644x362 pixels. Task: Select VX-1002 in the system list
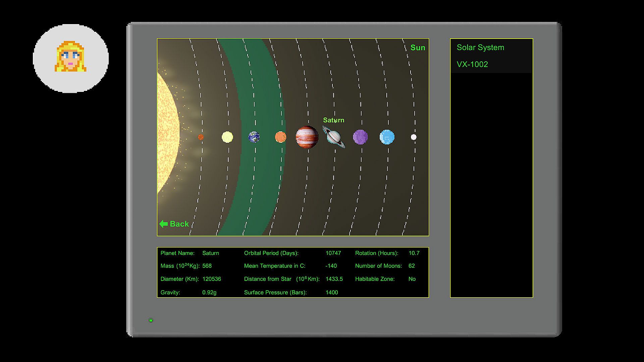(472, 64)
